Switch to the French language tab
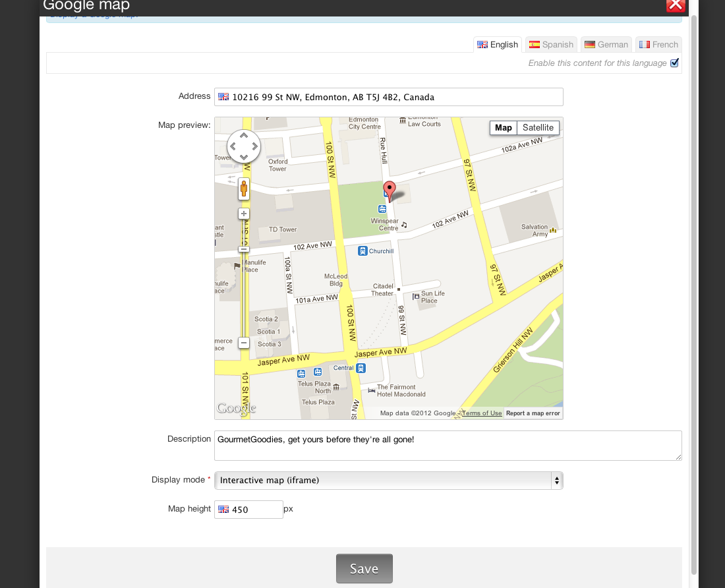 [658, 44]
